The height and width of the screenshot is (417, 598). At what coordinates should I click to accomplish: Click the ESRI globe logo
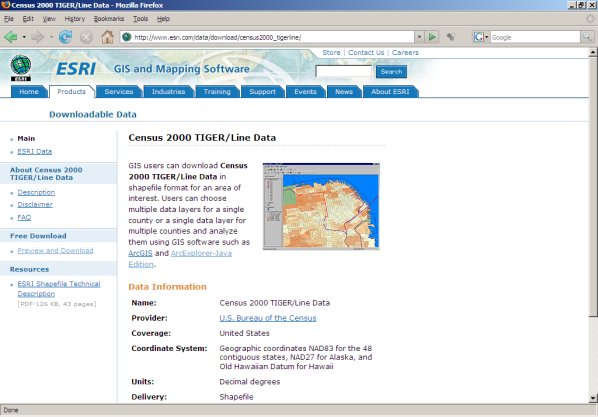coord(21,68)
